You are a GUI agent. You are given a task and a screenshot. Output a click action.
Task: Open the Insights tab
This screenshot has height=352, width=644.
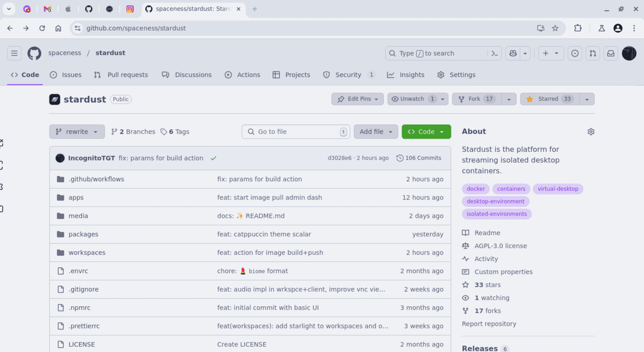[405, 75]
